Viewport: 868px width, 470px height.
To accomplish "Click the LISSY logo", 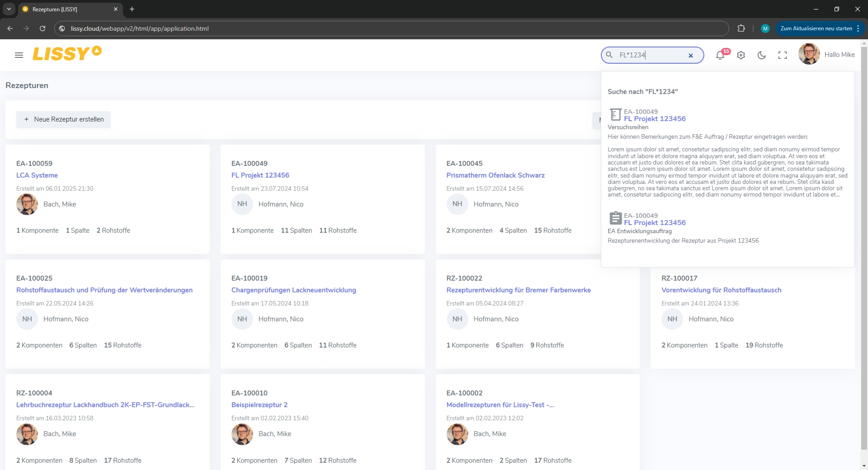I will tap(67, 53).
